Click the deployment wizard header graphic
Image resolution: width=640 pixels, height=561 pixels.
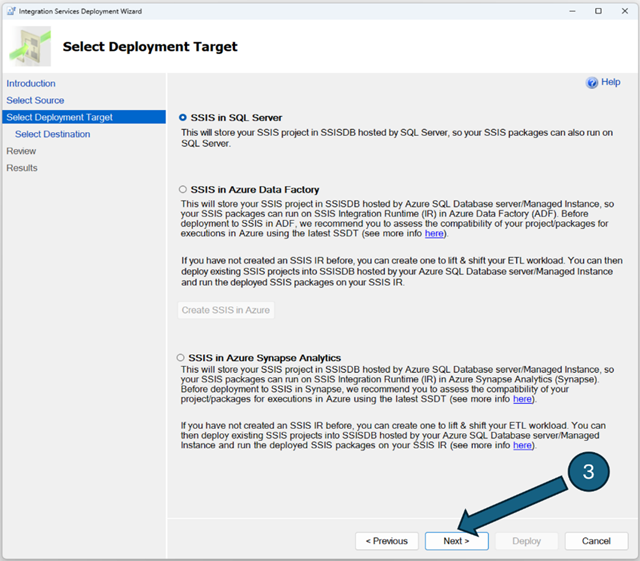(30, 46)
